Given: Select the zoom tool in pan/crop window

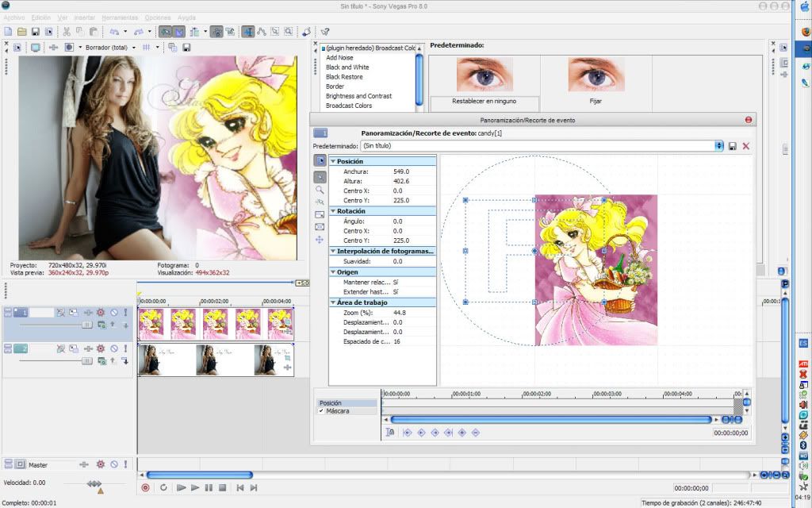Looking at the screenshot, I should 320,190.
